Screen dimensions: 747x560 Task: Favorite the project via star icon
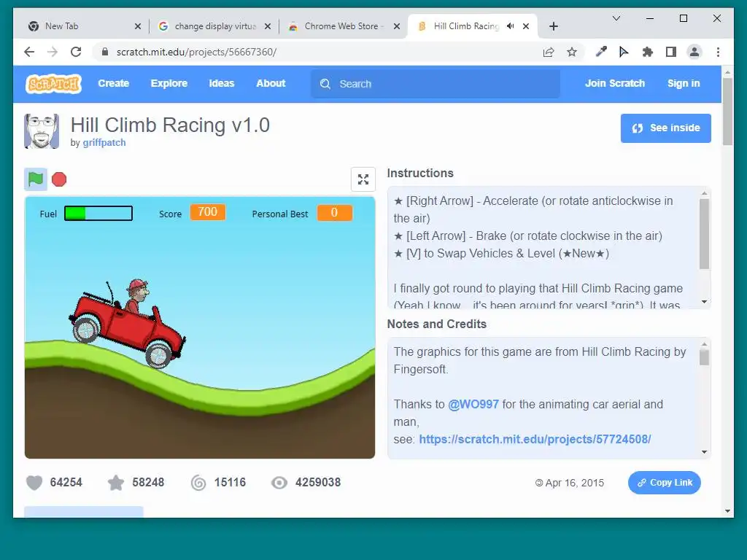tap(116, 483)
